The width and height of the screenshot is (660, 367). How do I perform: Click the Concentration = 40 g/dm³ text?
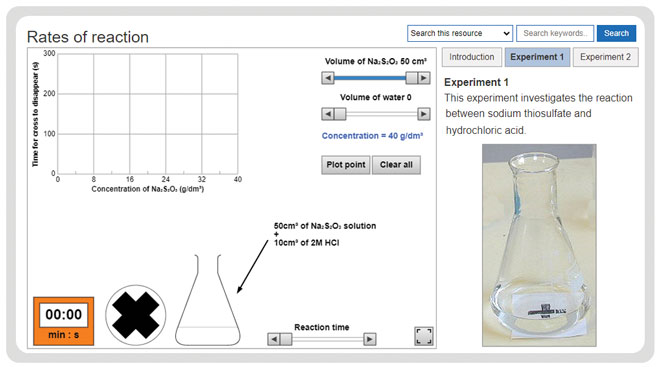click(372, 136)
